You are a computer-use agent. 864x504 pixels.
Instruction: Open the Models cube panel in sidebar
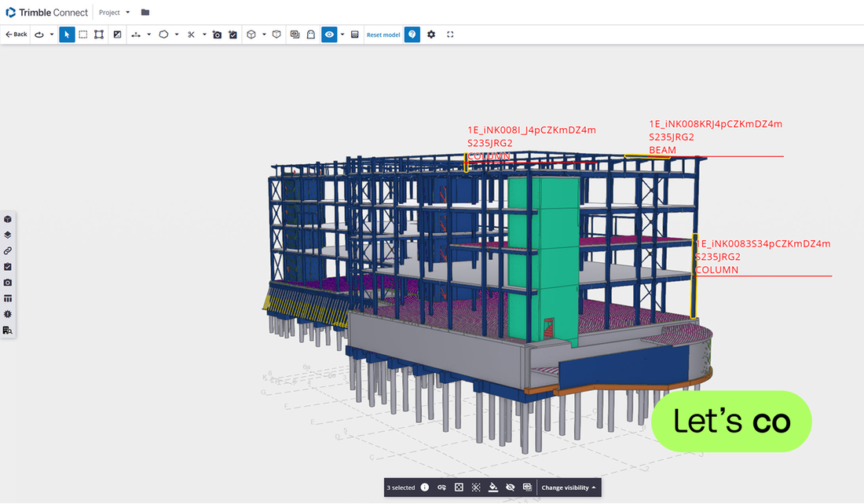click(x=8, y=219)
